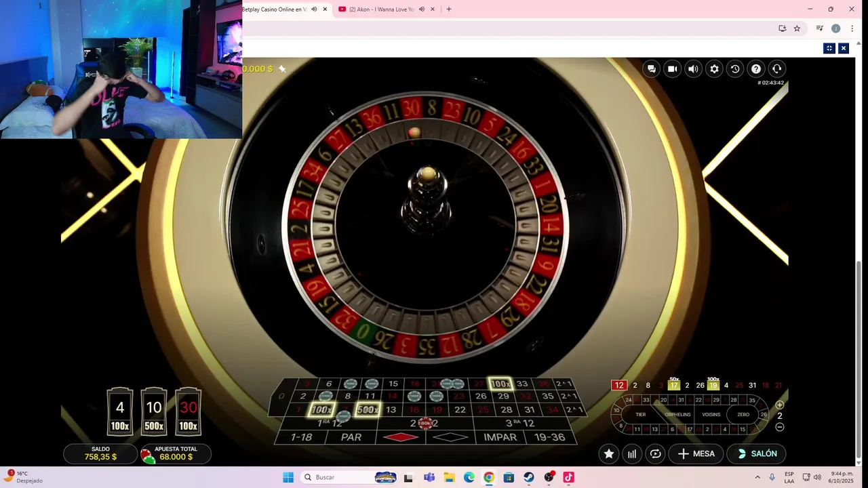Click recent result 19 with 100x multiplier

[x=713, y=386]
